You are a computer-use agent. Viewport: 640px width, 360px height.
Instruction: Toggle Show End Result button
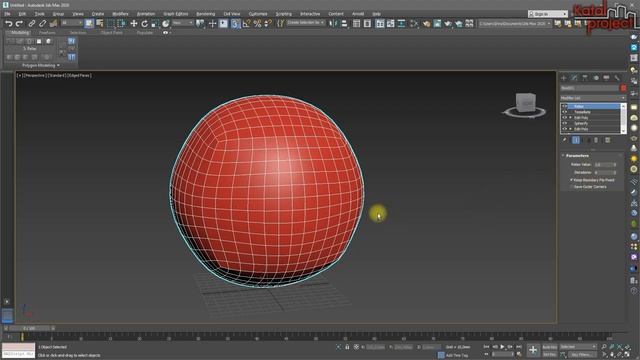point(576,140)
